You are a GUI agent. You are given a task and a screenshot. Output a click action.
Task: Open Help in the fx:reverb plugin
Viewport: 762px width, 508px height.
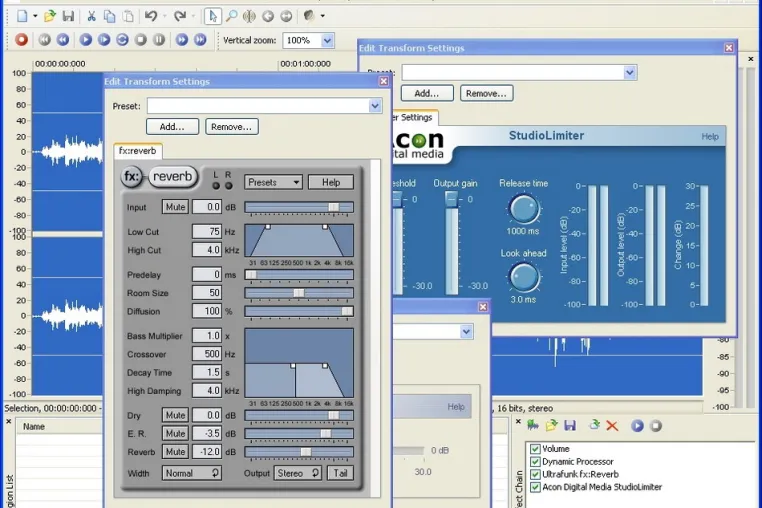[331, 182]
